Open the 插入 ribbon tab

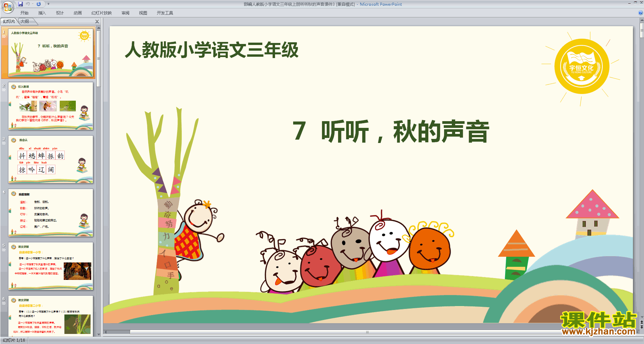(42, 13)
